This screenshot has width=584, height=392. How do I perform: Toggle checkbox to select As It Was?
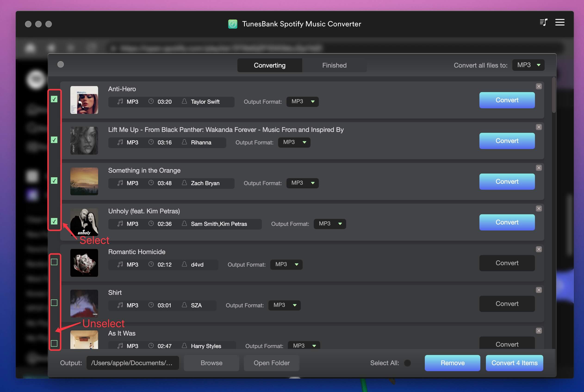pos(54,343)
